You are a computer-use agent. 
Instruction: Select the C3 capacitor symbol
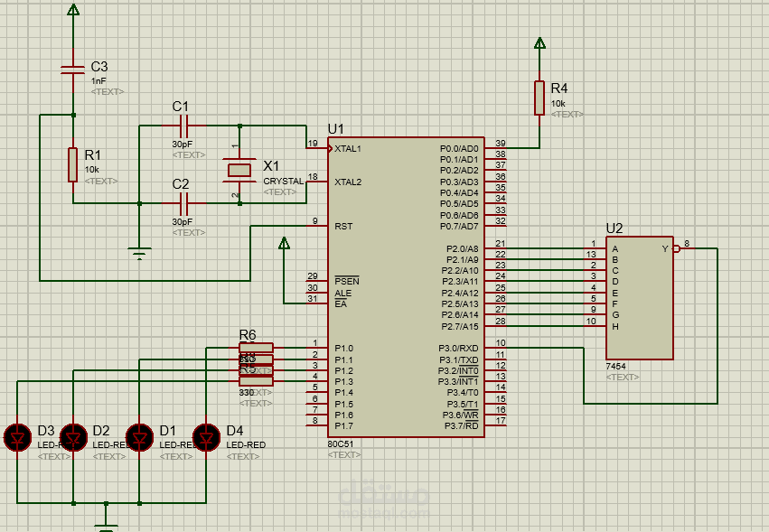click(73, 70)
